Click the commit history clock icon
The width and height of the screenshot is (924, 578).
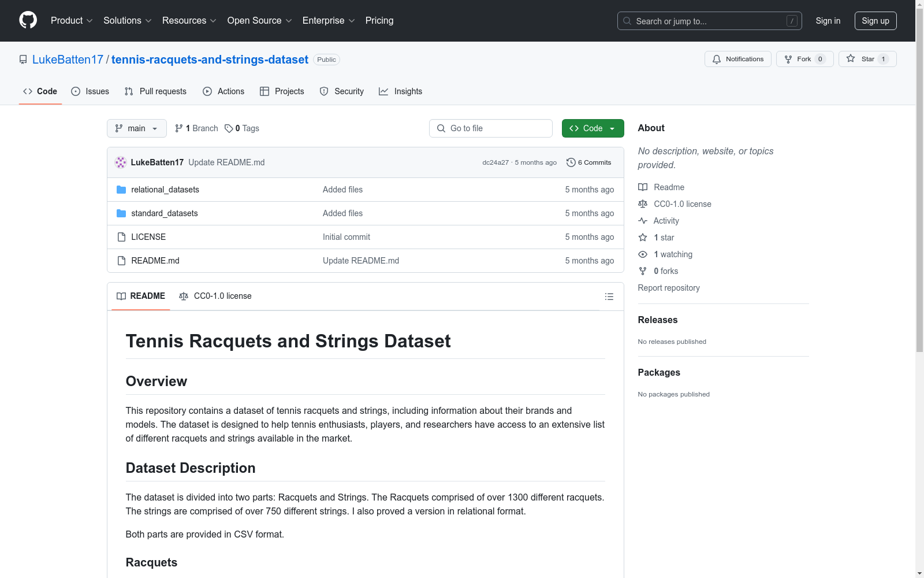(x=571, y=162)
